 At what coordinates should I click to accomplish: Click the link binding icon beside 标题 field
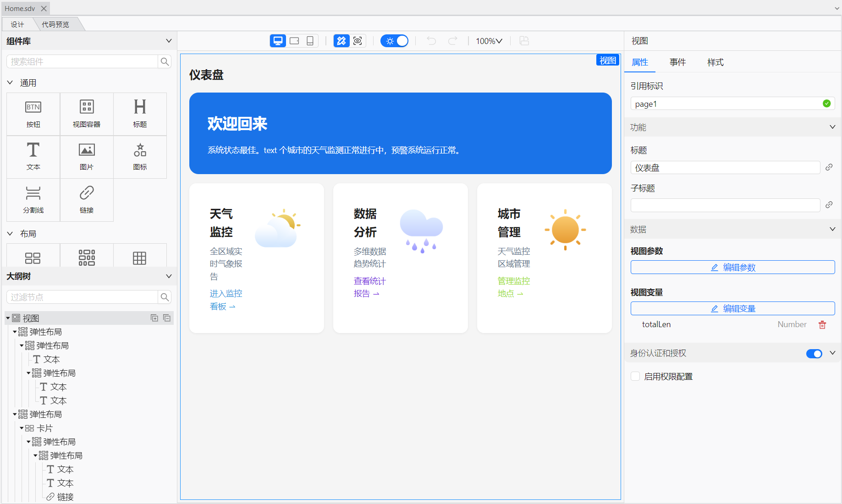click(829, 167)
